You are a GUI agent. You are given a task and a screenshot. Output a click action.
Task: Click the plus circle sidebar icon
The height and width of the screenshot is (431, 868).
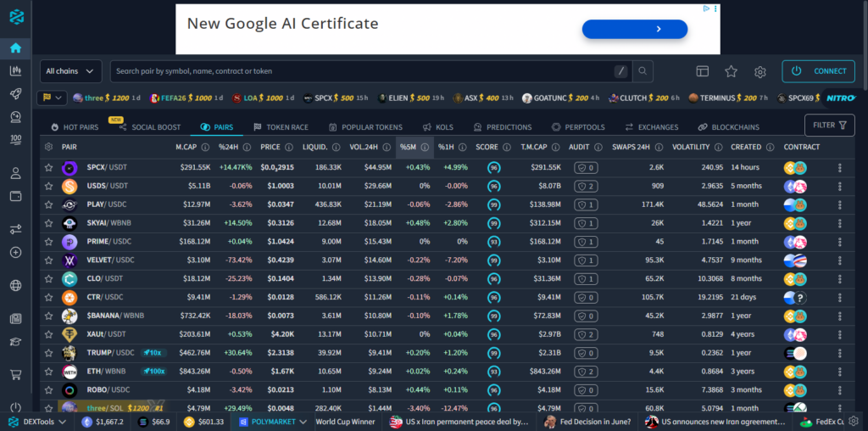tap(15, 252)
